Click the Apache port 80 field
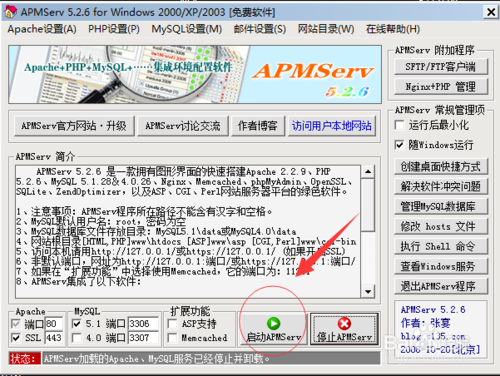Screen dimensions: 500x376 click(x=54, y=323)
